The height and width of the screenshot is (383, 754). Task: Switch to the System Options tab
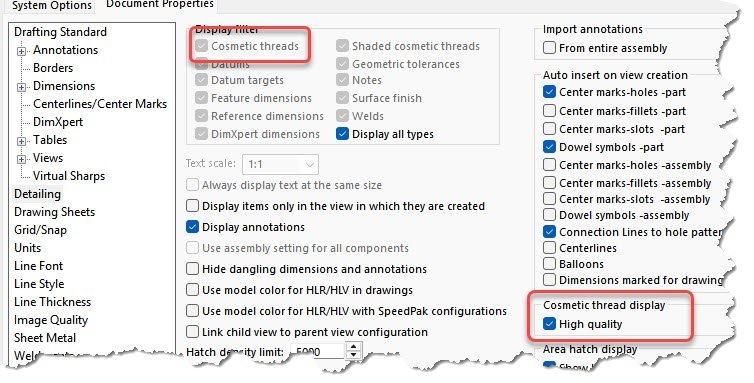coord(50,6)
